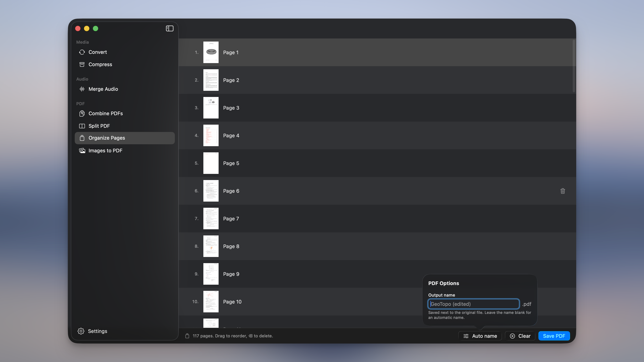Viewport: 644px width, 362px height.
Task: Click the 'Page 8' row label
Action: [x=231, y=246]
